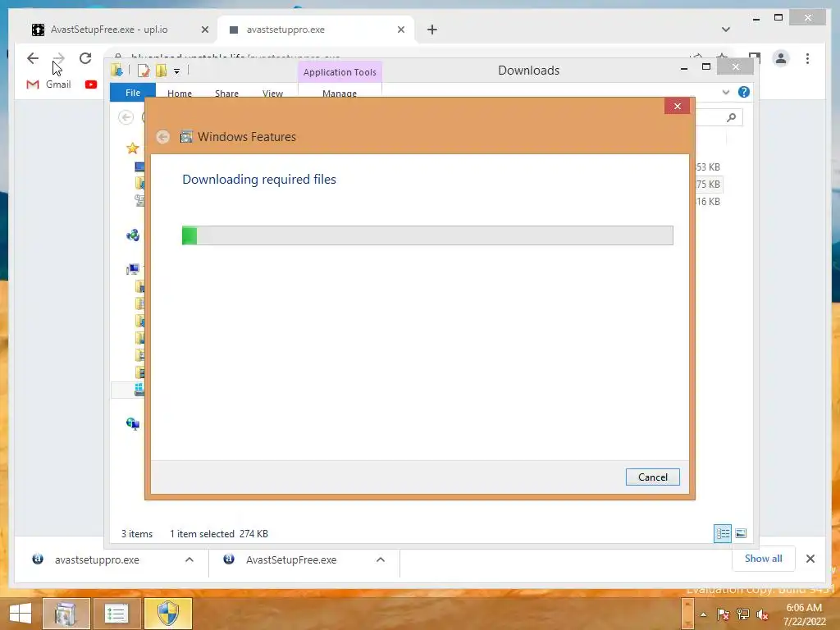This screenshot has width=840, height=630.
Task: Select Homegroup icon in navigation pane
Action: click(132, 235)
